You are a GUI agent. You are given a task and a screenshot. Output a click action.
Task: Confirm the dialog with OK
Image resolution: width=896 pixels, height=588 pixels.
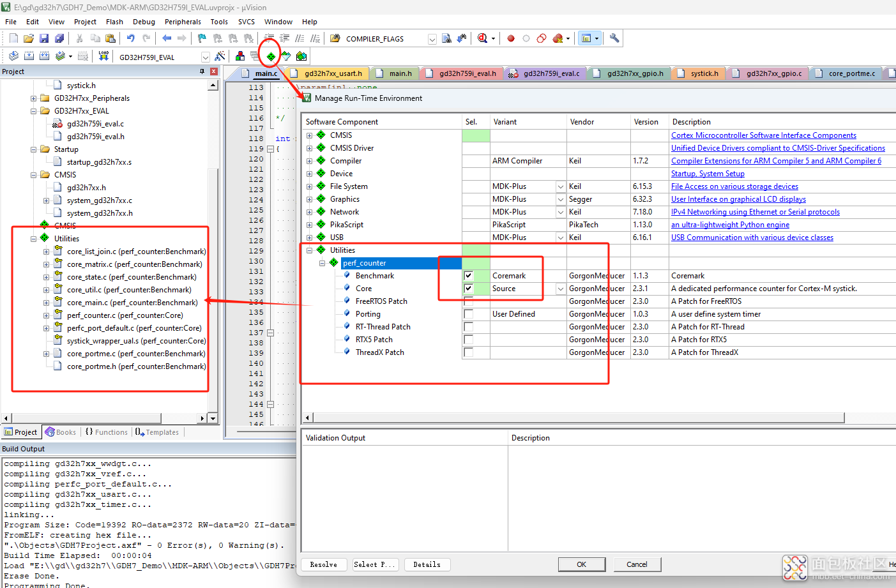coord(582,564)
